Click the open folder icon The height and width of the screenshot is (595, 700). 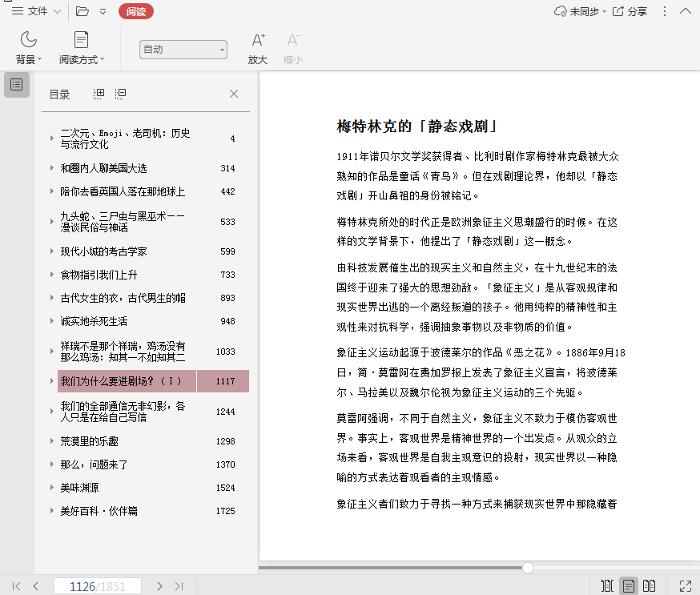pos(82,11)
